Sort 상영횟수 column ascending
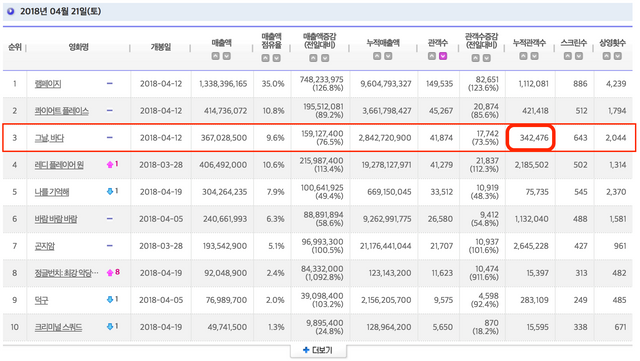640x361 pixels. coord(607,56)
